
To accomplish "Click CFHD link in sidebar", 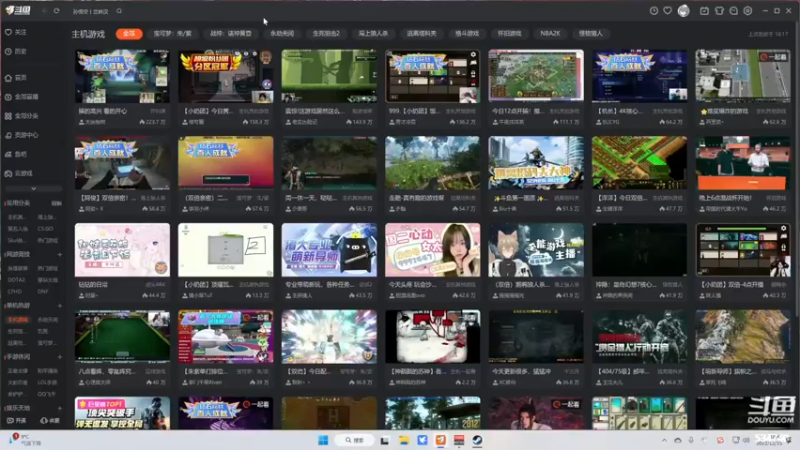I will 15,291.
